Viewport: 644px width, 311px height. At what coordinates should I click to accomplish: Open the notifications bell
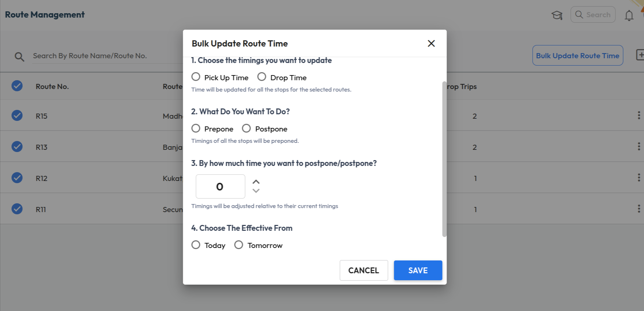coord(629,15)
